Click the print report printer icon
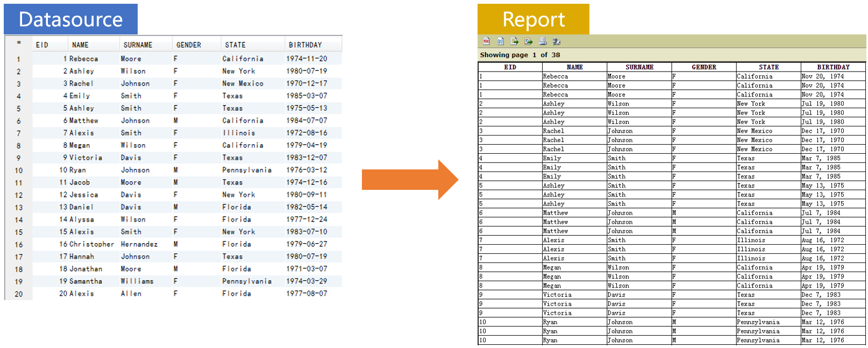Viewport: 868px width, 348px height. pyautogui.click(x=543, y=41)
